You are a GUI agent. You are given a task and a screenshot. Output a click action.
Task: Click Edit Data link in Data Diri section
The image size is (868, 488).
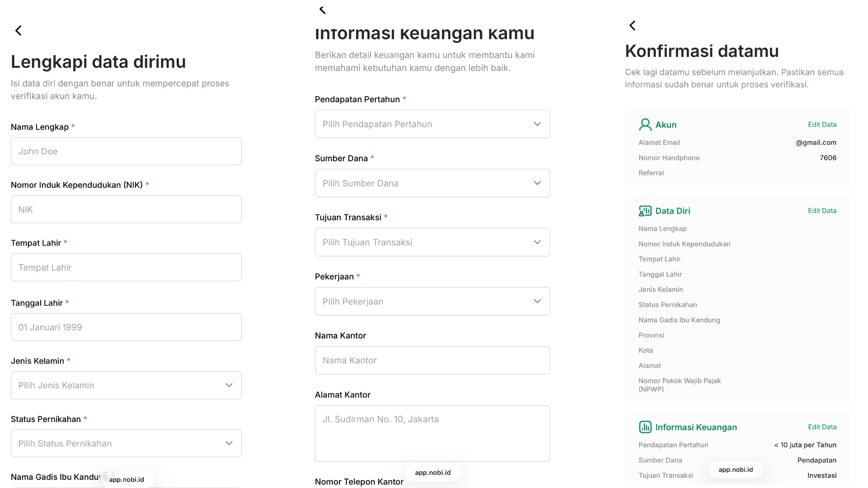coord(822,211)
